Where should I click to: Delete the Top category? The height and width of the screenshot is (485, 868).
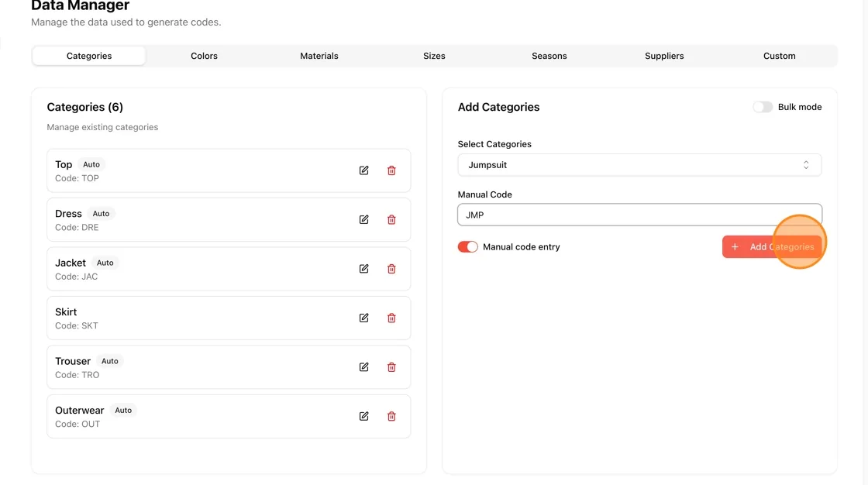click(x=391, y=170)
